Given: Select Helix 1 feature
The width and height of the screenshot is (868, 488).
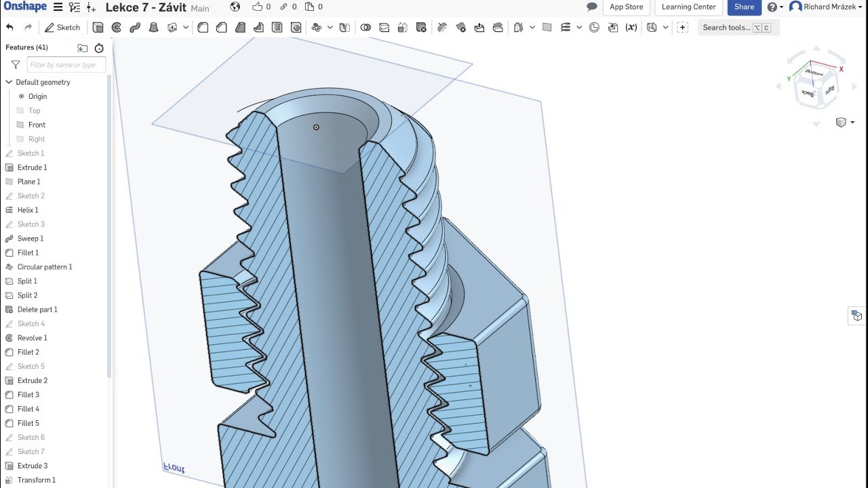Looking at the screenshot, I should [28, 210].
